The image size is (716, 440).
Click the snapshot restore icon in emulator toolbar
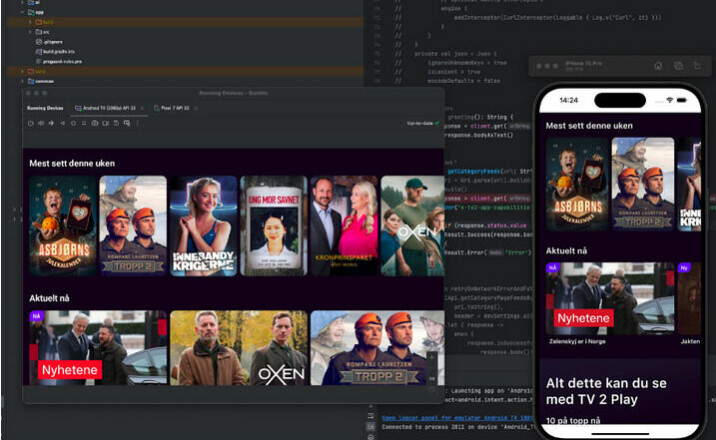(116, 123)
